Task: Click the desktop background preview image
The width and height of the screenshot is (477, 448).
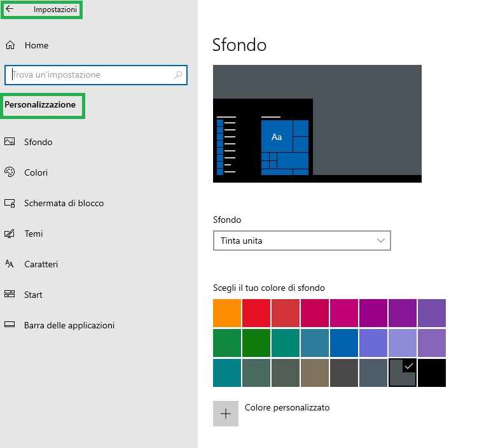Action: click(317, 123)
